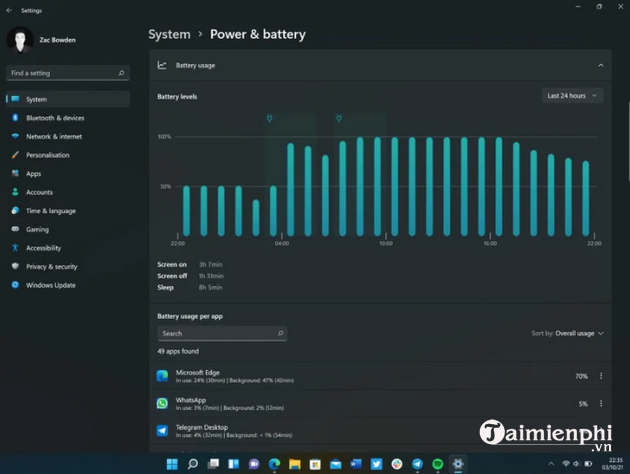Open Spotify from taskbar
This screenshot has height=474, width=630.
pos(438,464)
